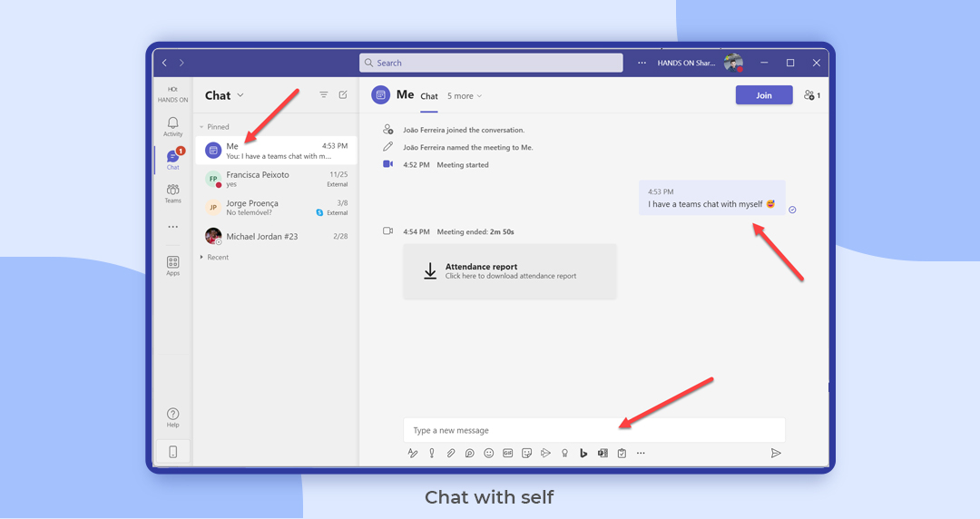
Task: Click the message 'I have a teams chat with myself'
Action: (x=712, y=198)
